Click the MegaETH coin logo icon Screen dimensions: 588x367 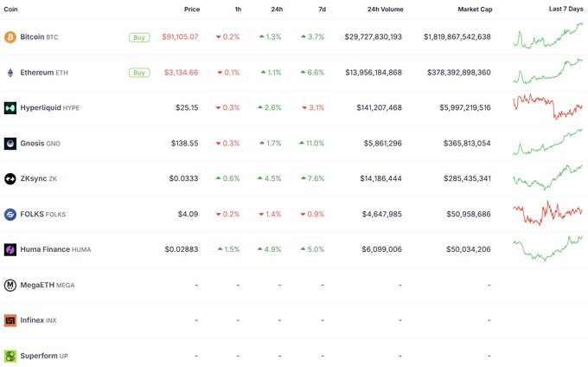[x=10, y=285]
